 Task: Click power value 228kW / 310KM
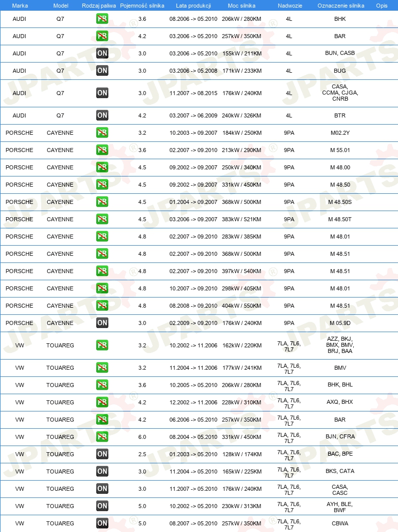click(x=241, y=403)
